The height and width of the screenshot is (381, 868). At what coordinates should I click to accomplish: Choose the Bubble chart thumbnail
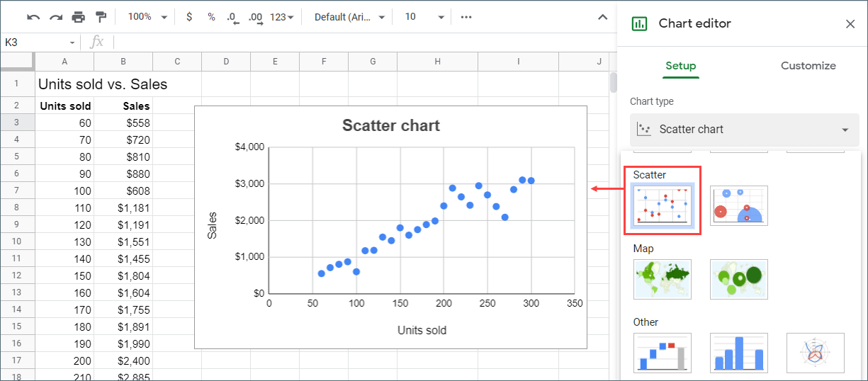click(739, 205)
